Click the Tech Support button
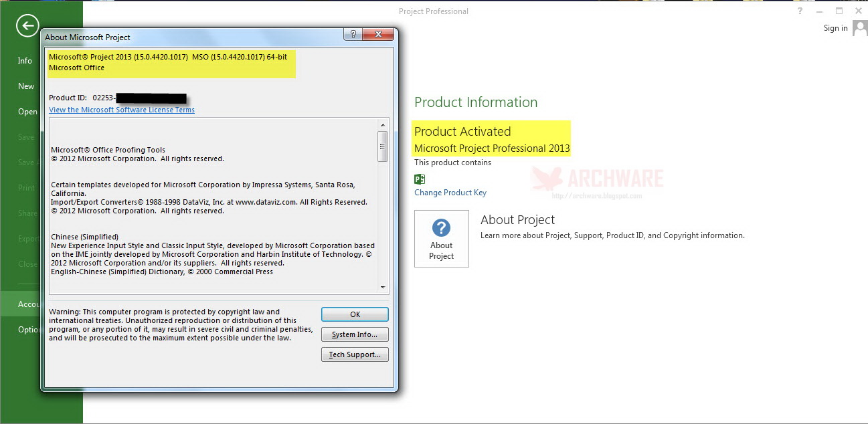Screen dimensions: 868x424 point(354,354)
